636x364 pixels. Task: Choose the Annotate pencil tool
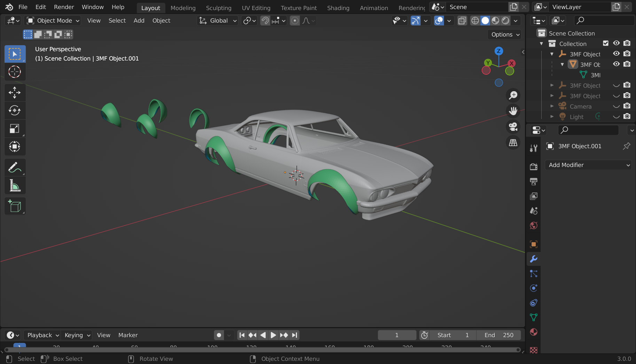[x=15, y=168]
